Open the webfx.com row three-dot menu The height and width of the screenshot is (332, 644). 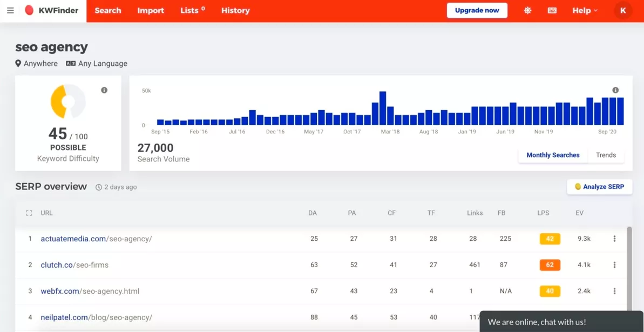[614, 292]
